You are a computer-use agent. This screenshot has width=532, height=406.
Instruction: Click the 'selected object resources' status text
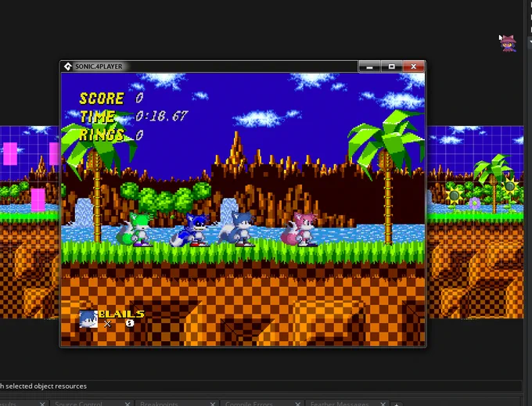pyautogui.click(x=46, y=386)
